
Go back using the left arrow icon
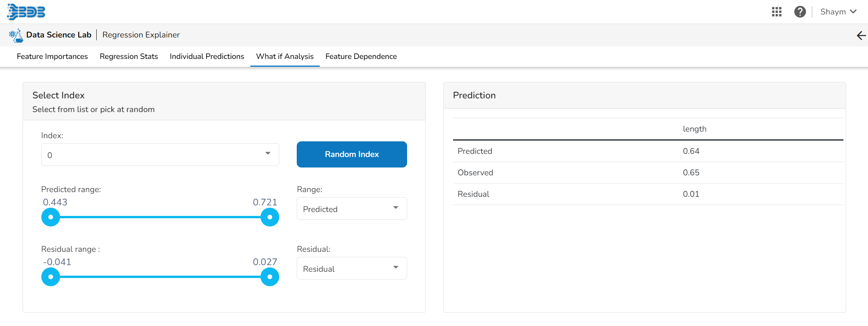coord(861,36)
